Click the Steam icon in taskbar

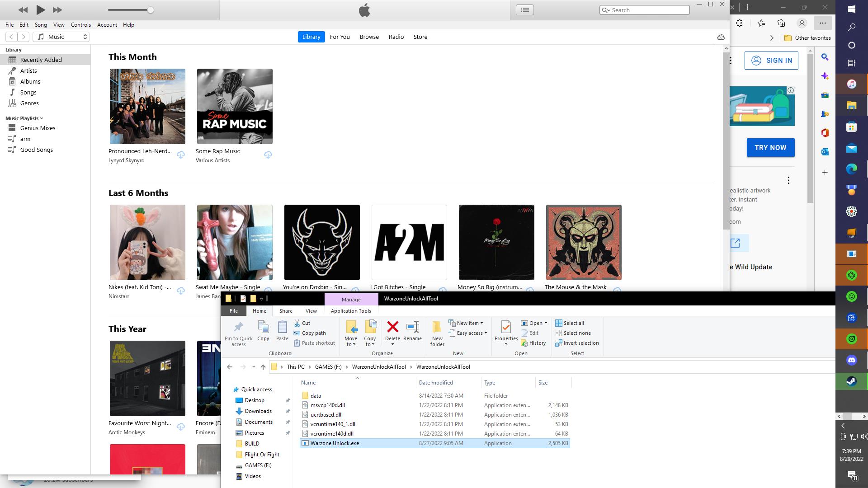(852, 381)
